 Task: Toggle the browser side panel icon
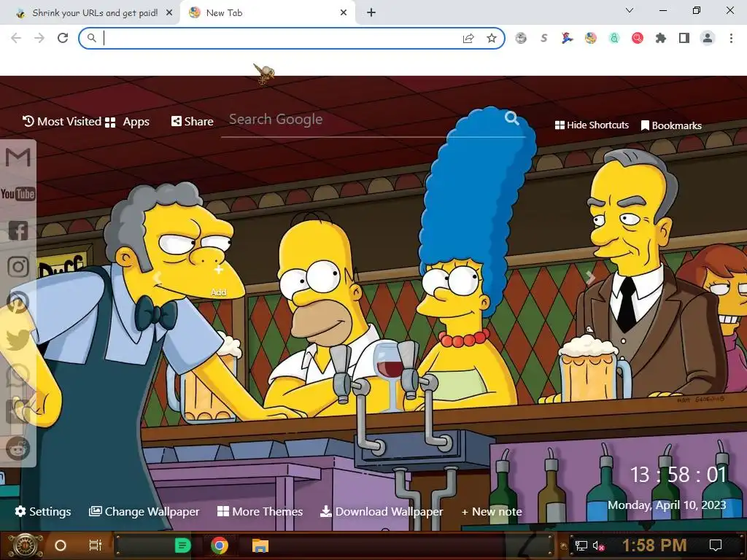684,38
